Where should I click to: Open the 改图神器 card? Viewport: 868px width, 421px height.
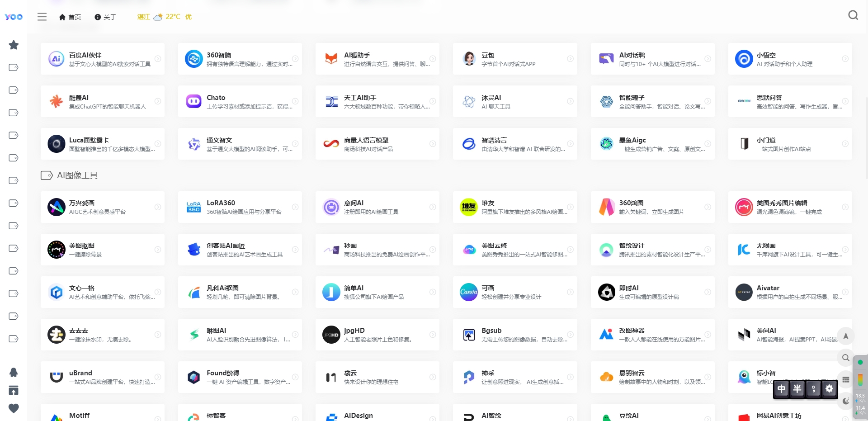[x=652, y=335]
